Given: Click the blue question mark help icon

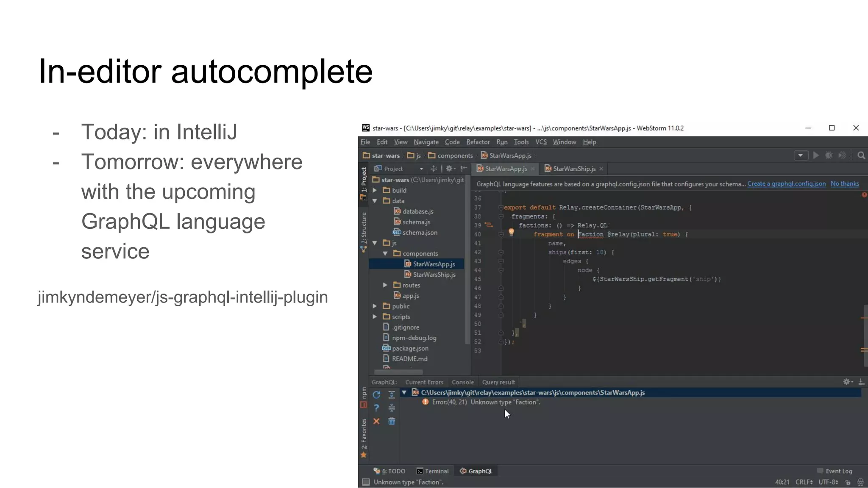Looking at the screenshot, I should 376,408.
